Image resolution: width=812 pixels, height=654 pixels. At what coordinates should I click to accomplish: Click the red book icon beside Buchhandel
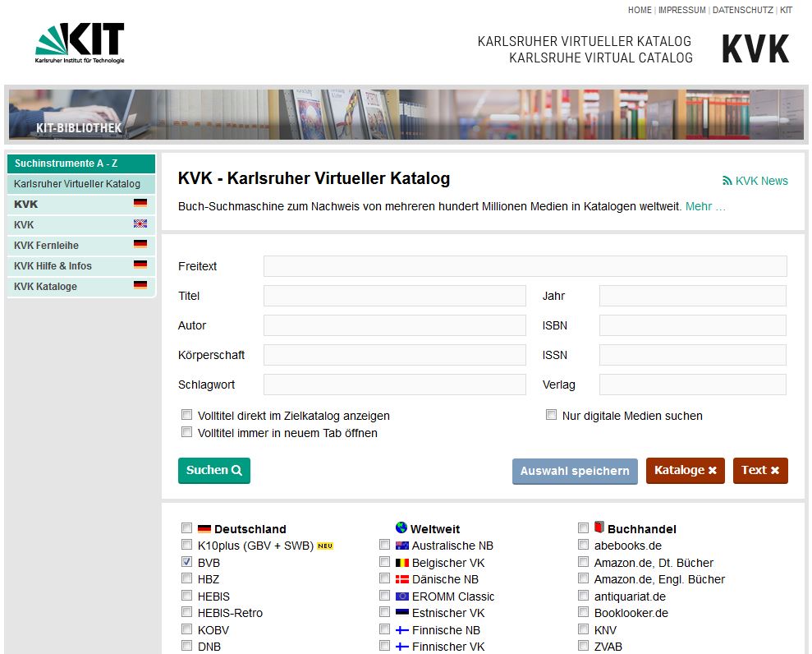pos(599,527)
